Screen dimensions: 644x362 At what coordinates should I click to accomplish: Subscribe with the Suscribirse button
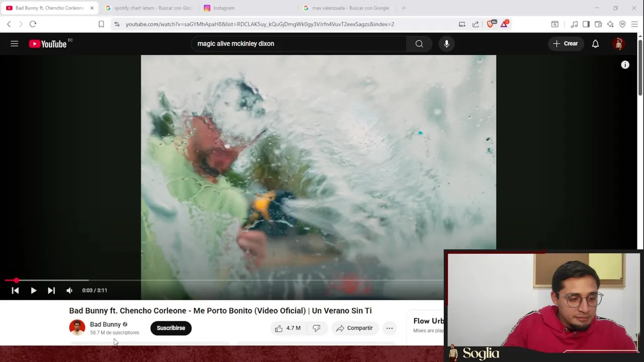(171, 328)
